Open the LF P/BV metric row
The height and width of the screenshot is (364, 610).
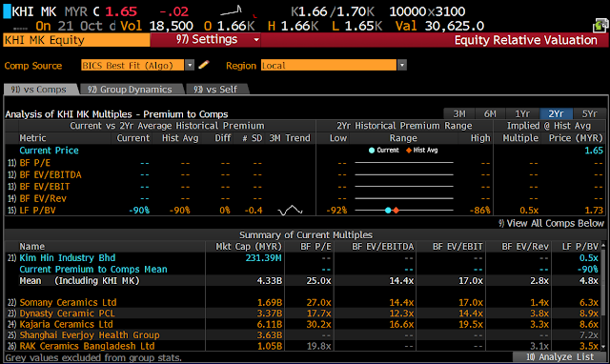pyautogui.click(x=159, y=211)
